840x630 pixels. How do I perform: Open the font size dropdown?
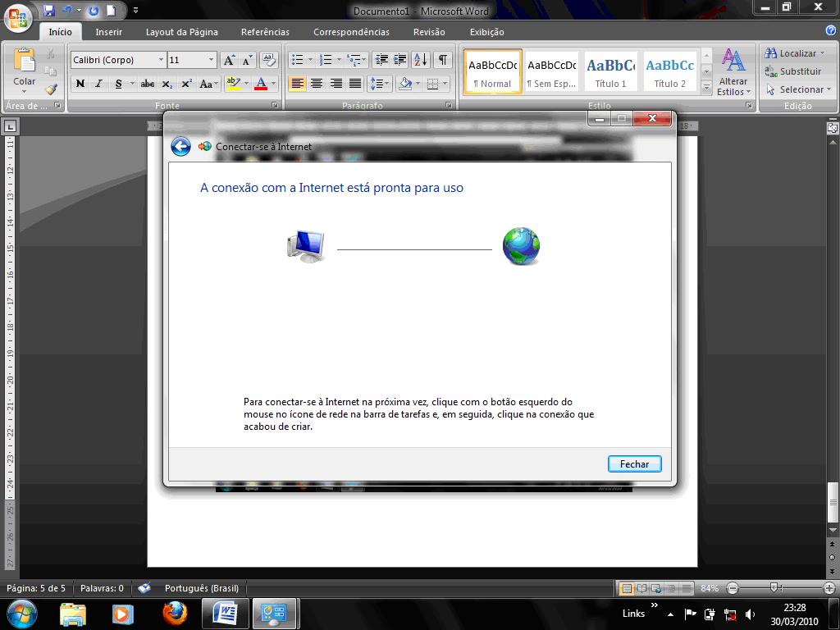pos(211,60)
